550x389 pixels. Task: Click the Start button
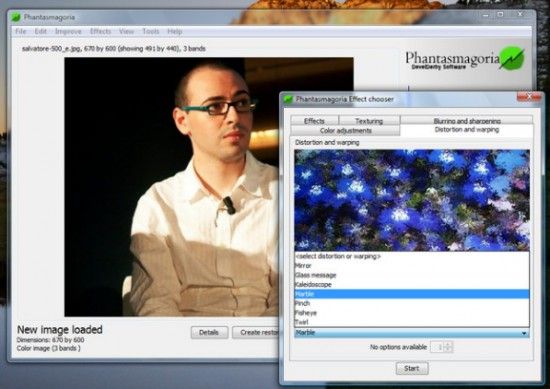[412, 368]
